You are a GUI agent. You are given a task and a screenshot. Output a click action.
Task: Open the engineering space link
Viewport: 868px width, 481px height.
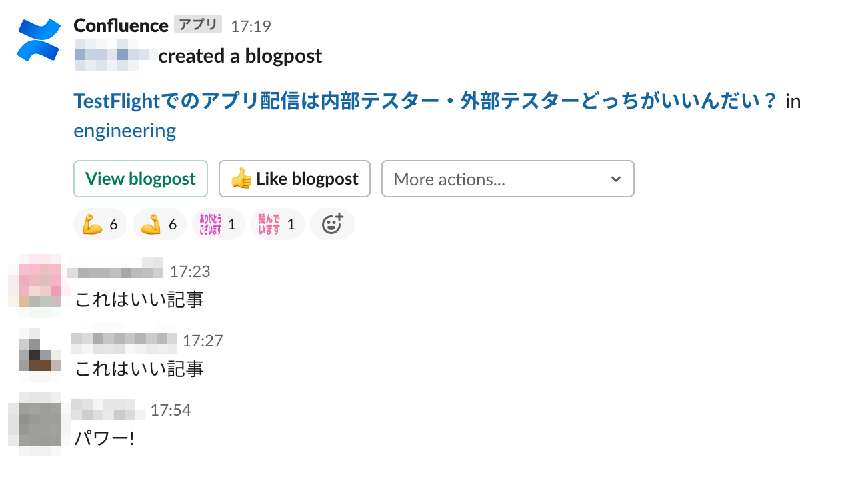125,131
